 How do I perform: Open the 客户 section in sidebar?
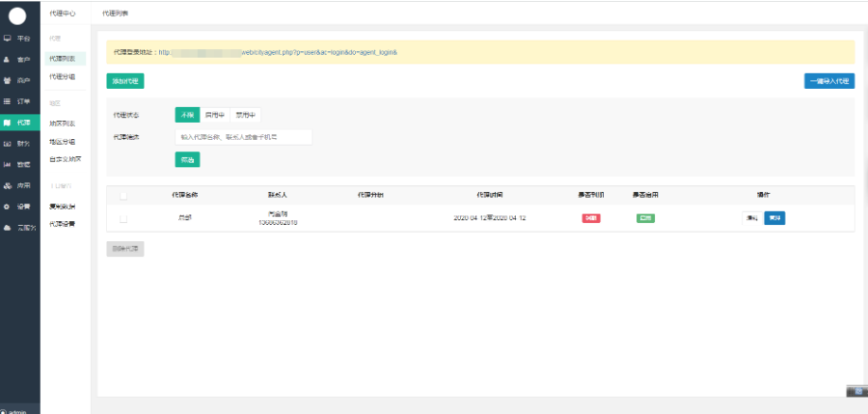(x=19, y=59)
